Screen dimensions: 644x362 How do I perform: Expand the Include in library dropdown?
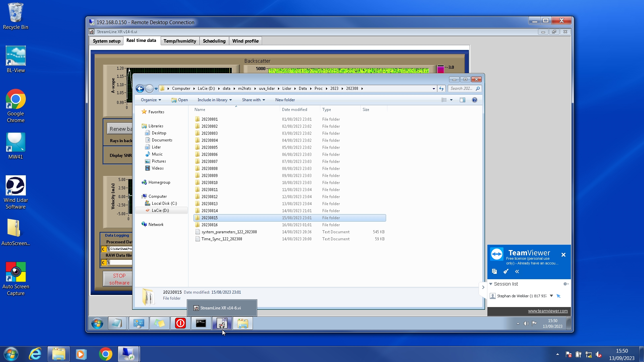(x=214, y=100)
